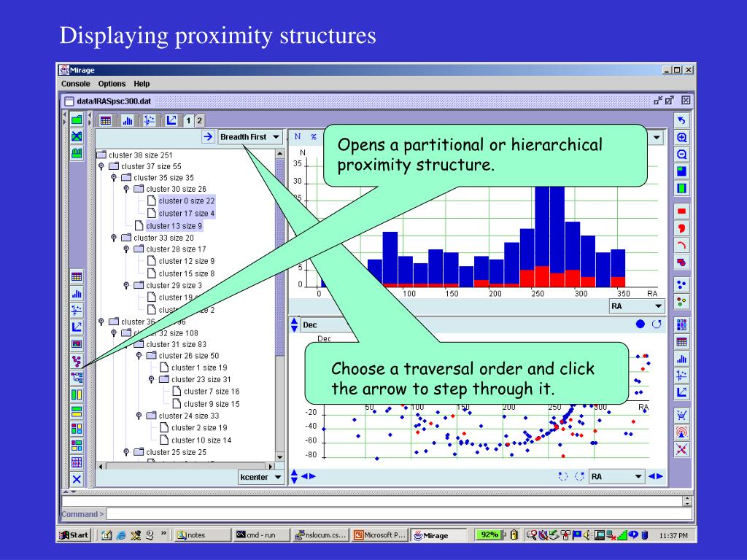
Task: Switch to tab 1 in panel tabs
Action: pos(188,120)
